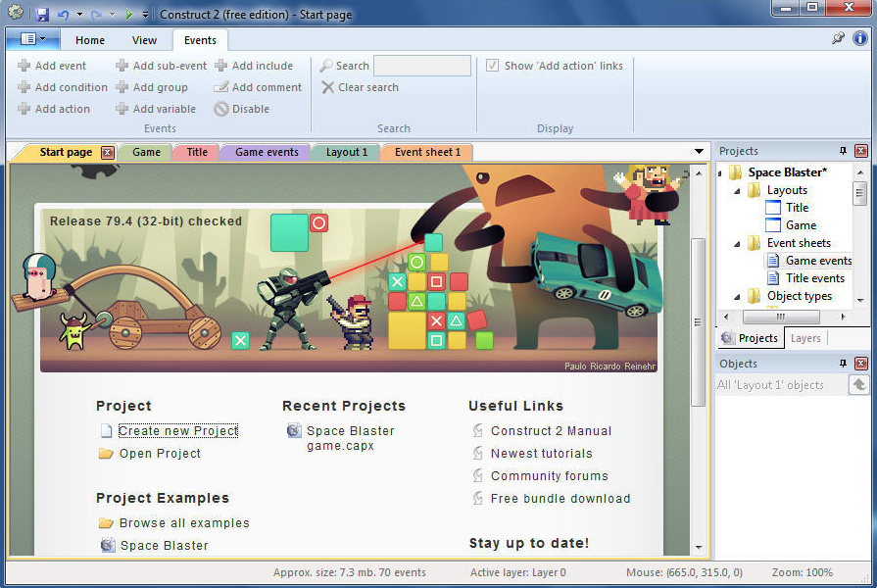The width and height of the screenshot is (877, 588).
Task: Open the quick access toolbar customize dropdown
Action: [145, 15]
